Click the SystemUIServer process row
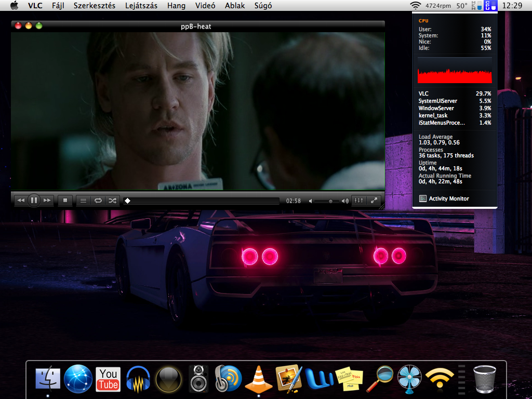The image size is (532, 399). tap(455, 101)
